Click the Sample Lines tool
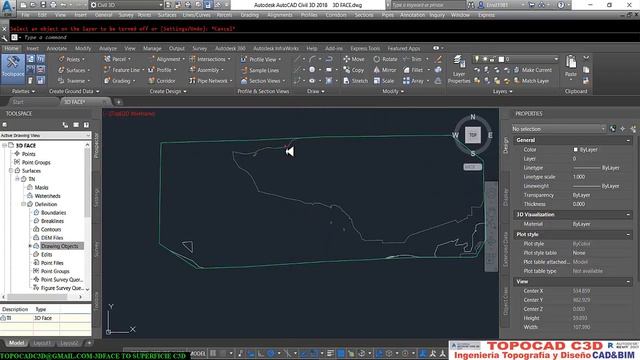This screenshot has width=640, height=360. [x=260, y=70]
